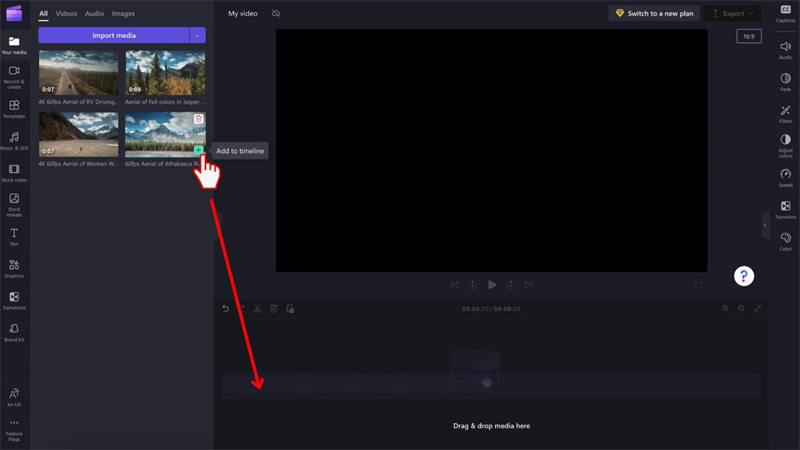The image size is (800, 450).
Task: Select the Aerial of Fall colors thumbnail
Action: [x=165, y=74]
